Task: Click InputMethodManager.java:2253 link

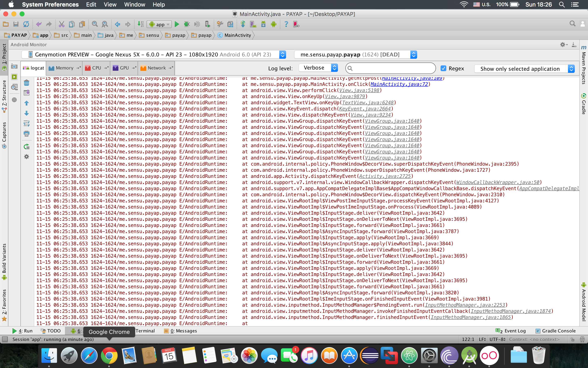Action: (x=465, y=305)
